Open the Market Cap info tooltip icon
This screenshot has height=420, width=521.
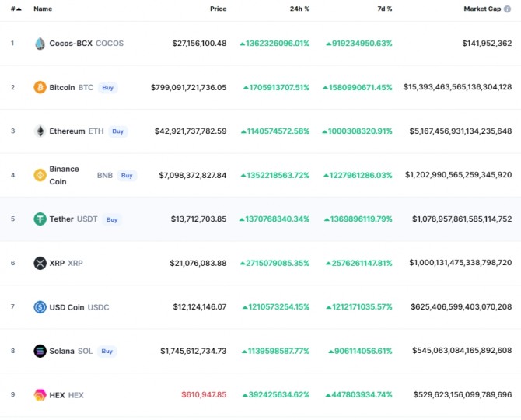pyautogui.click(x=507, y=9)
